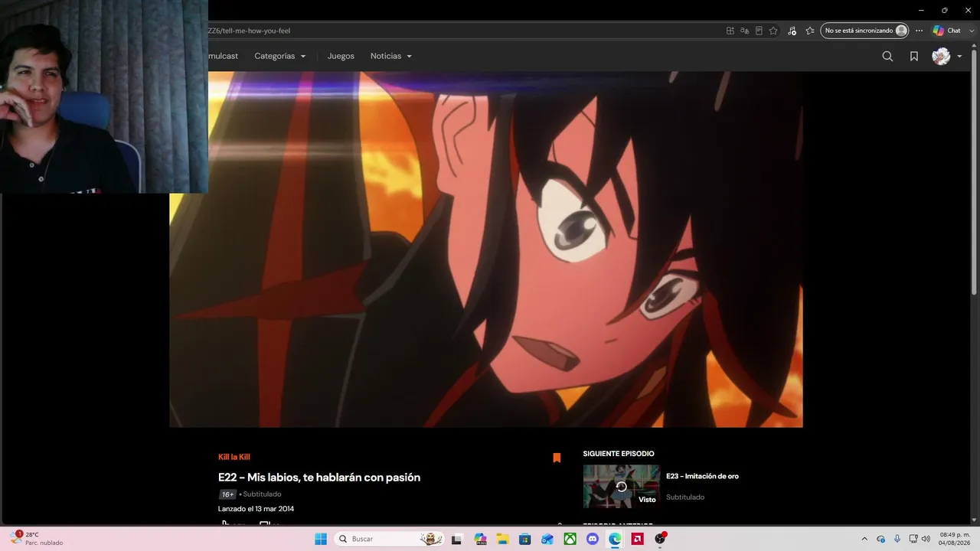Click the episode title Mis labios, te hablarán con pasión
This screenshot has height=551, width=980.
tap(334, 478)
